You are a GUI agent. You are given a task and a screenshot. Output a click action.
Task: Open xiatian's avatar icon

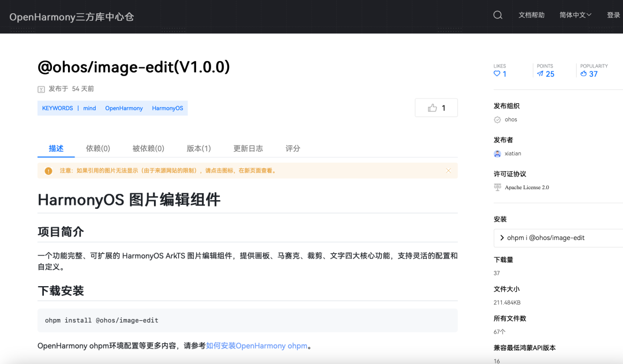pos(497,153)
